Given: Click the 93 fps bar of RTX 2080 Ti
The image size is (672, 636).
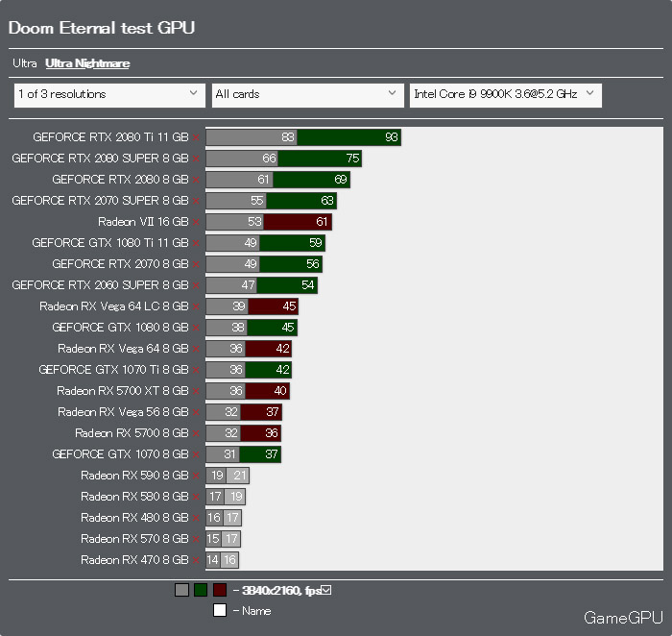Looking at the screenshot, I should [x=348, y=137].
